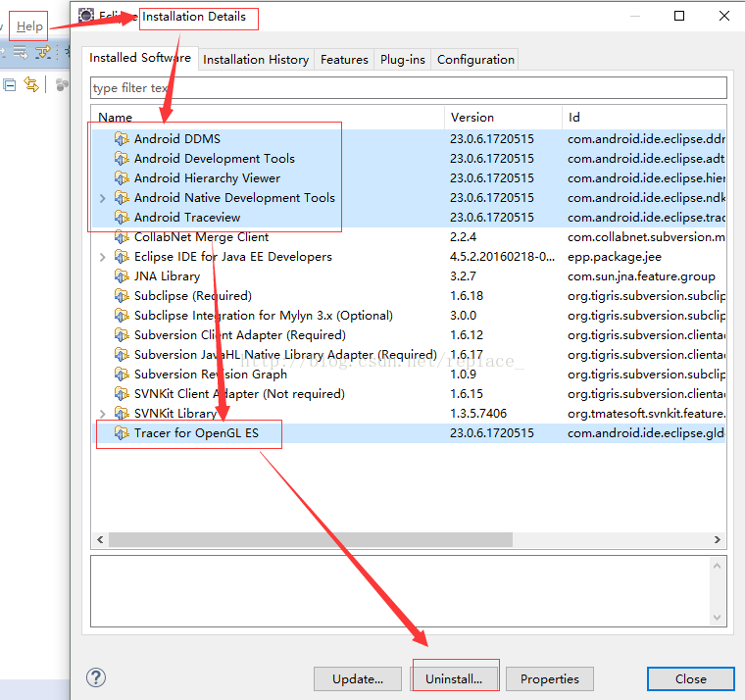The height and width of the screenshot is (700, 745).
Task: Select the Android Traceview row text
Action: point(187,218)
